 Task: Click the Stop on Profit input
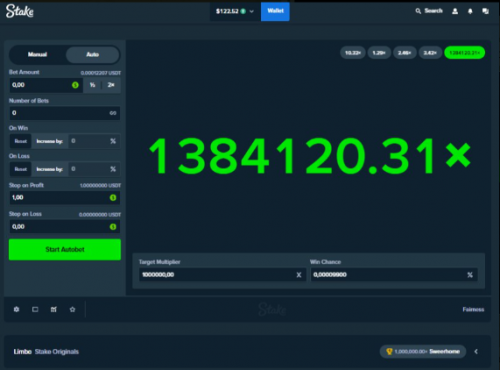65,198
